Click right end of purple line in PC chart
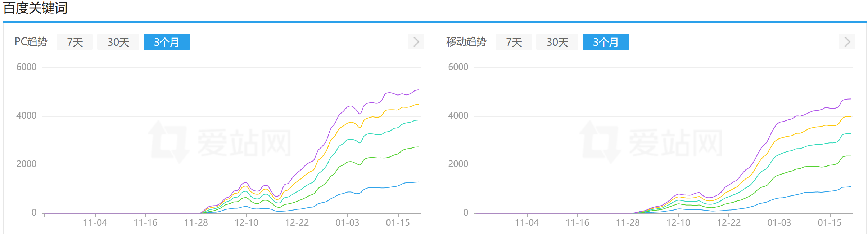 pos(418,90)
